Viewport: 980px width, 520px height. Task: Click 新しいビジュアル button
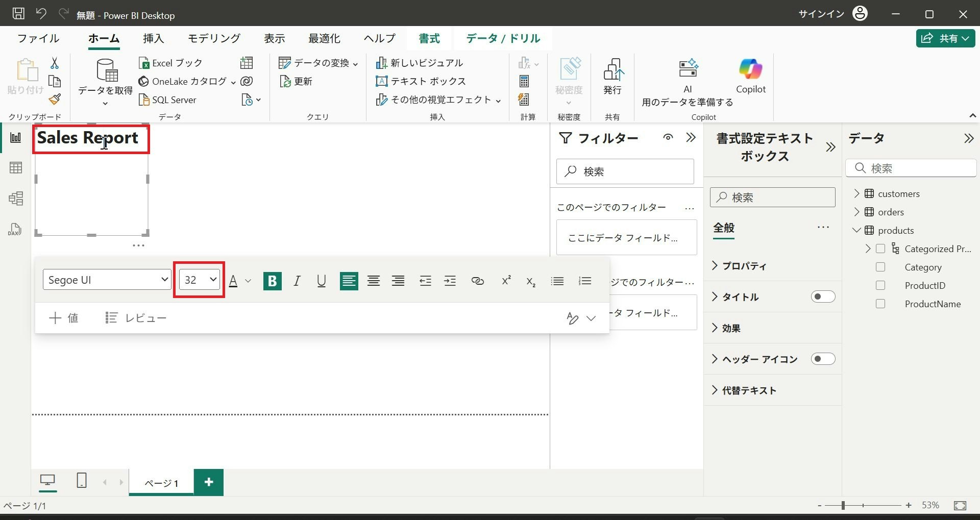click(420, 63)
